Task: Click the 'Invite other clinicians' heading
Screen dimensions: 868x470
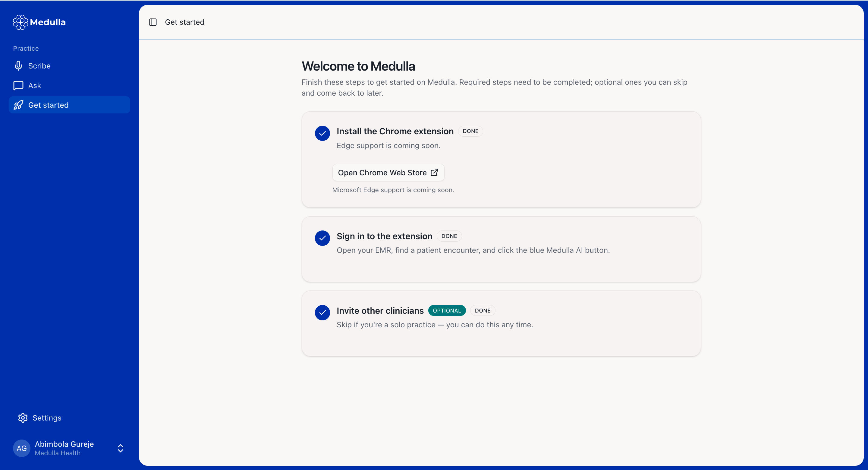Action: coord(380,310)
